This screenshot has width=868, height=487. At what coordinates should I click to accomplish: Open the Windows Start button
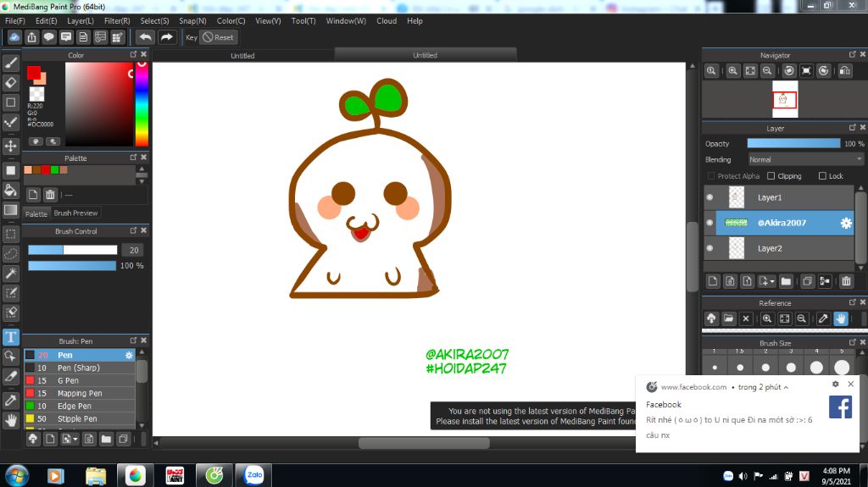coord(17,475)
